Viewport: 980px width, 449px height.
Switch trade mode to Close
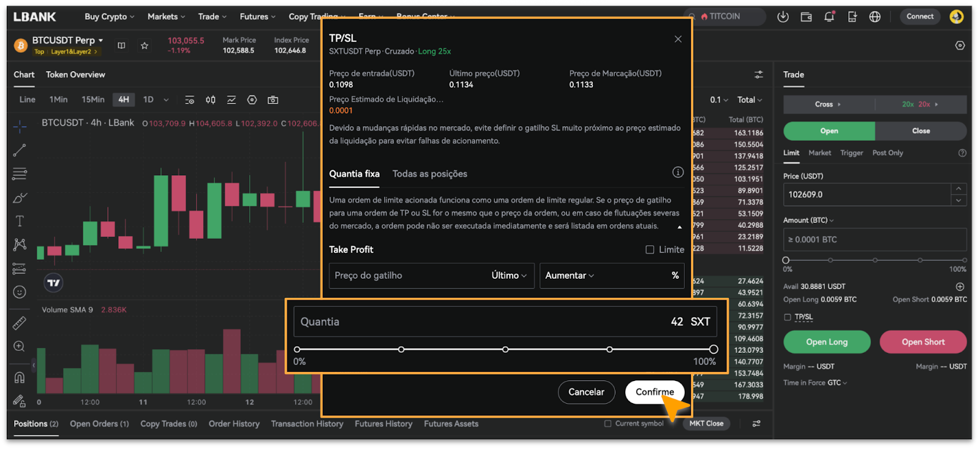(x=921, y=131)
